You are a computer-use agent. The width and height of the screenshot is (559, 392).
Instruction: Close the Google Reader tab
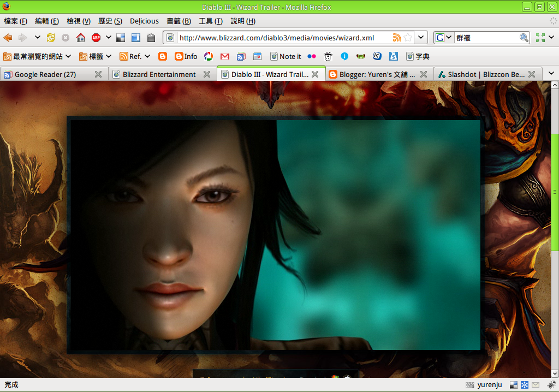(x=98, y=74)
